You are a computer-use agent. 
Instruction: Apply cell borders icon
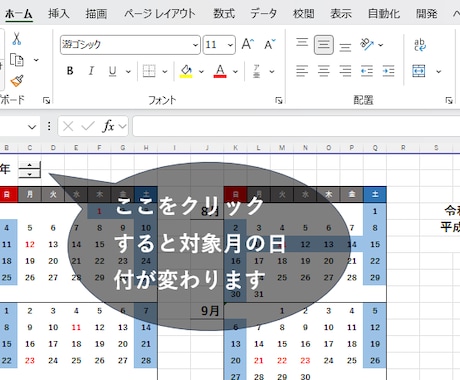click(149, 71)
